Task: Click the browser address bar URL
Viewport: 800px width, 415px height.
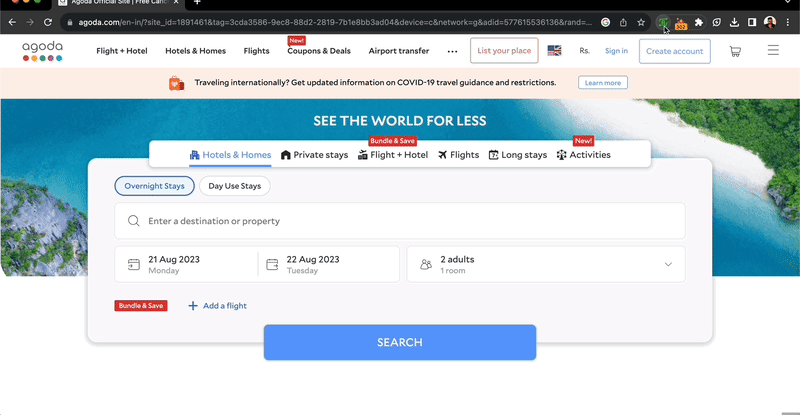Action: (335, 22)
